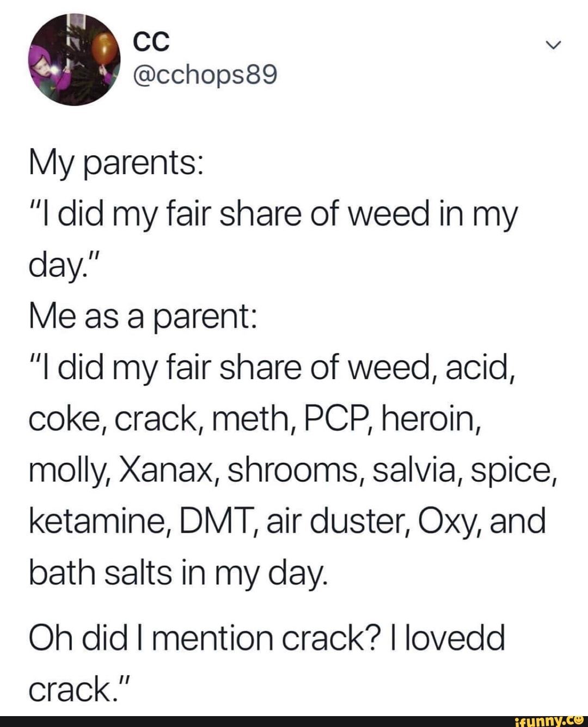Screen dimensions: 588x727
Task: Click the word "ketamine" in the tweet
Action: point(101,521)
